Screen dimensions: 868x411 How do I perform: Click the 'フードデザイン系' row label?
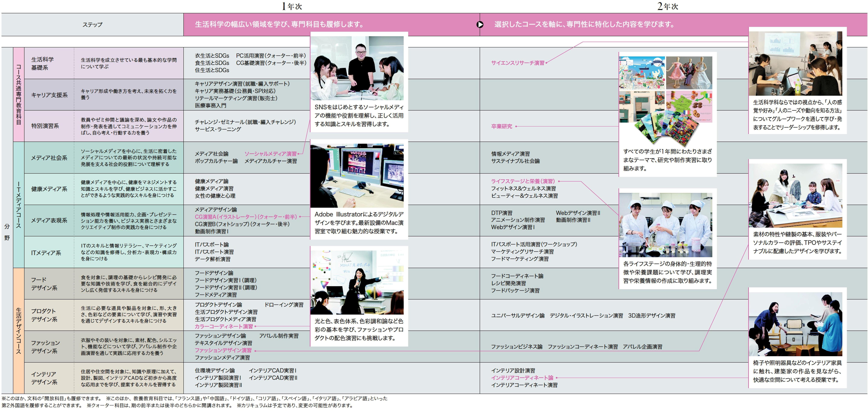coord(44,284)
